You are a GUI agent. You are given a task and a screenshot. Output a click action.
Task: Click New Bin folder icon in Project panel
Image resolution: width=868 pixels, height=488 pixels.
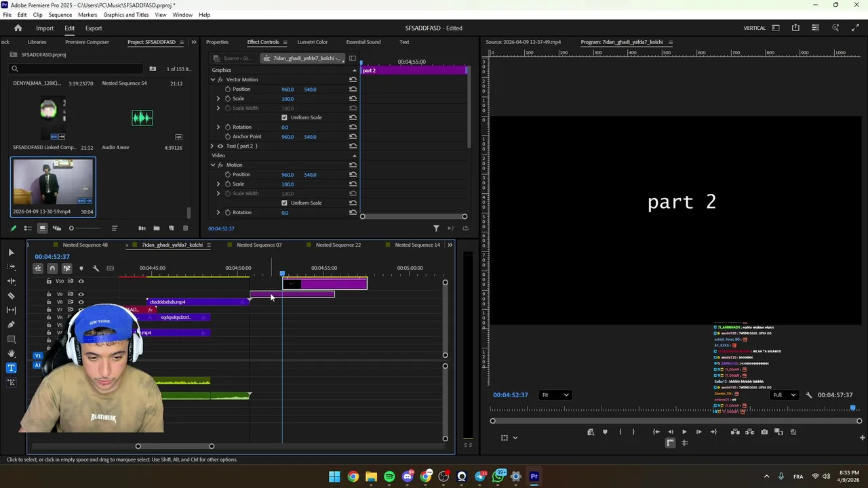pos(157,228)
